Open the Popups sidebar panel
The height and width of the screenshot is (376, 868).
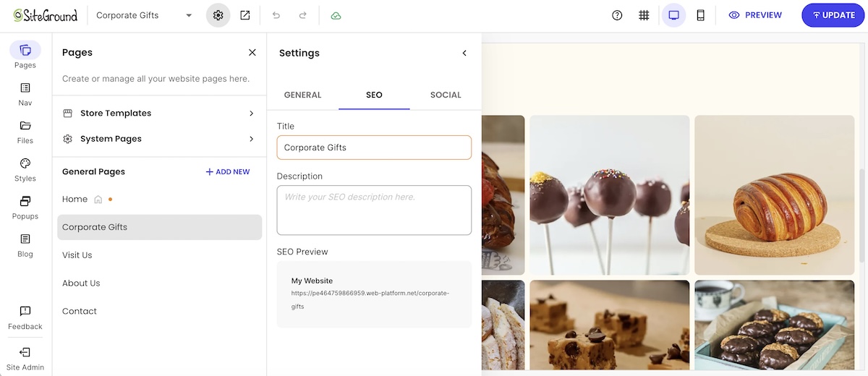pos(25,207)
